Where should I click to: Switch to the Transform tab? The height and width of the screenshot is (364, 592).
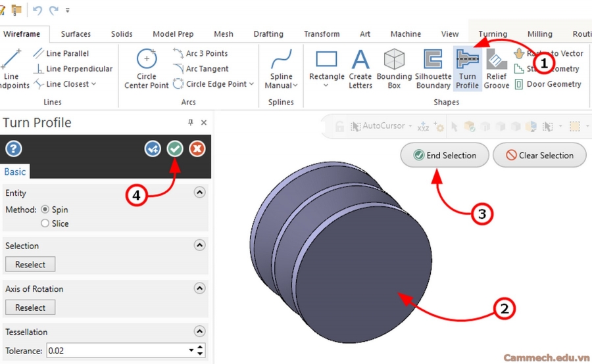322,34
